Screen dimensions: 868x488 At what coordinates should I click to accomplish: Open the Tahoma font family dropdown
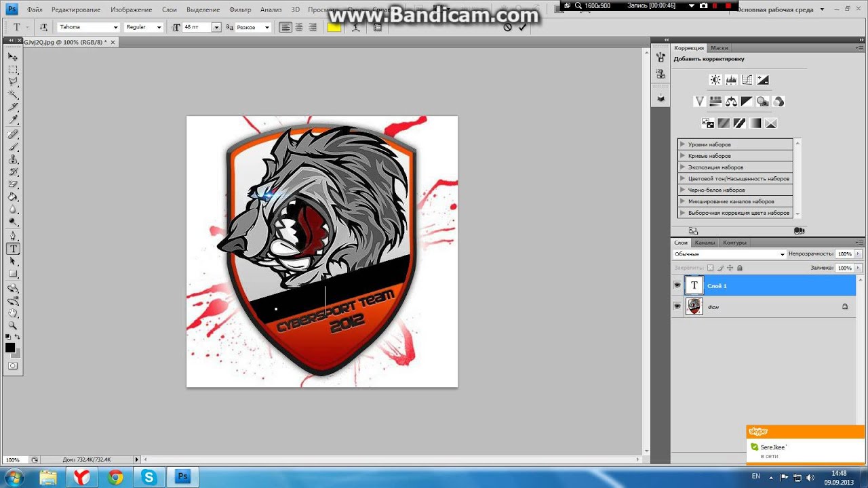tap(115, 27)
